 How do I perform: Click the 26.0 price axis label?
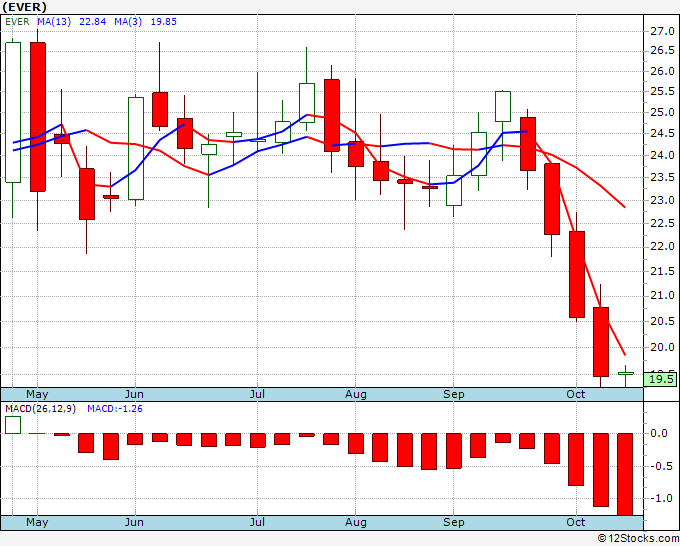pyautogui.click(x=662, y=71)
